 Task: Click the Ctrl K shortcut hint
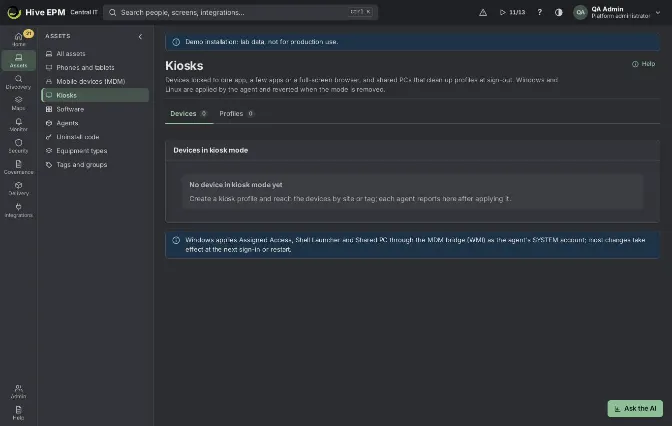[x=360, y=12]
